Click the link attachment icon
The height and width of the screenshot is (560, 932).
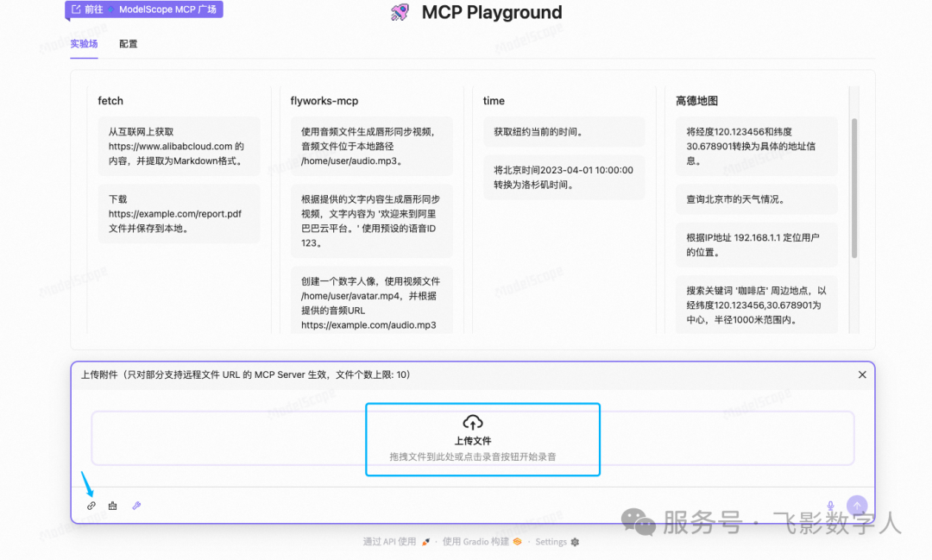[91, 506]
